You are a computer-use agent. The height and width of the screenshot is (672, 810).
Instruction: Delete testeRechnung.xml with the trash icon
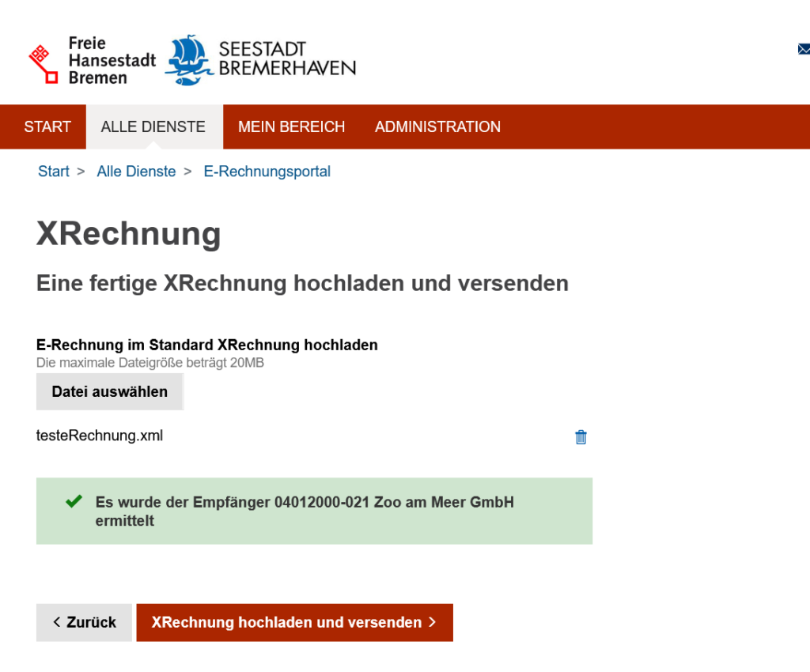[x=581, y=436]
